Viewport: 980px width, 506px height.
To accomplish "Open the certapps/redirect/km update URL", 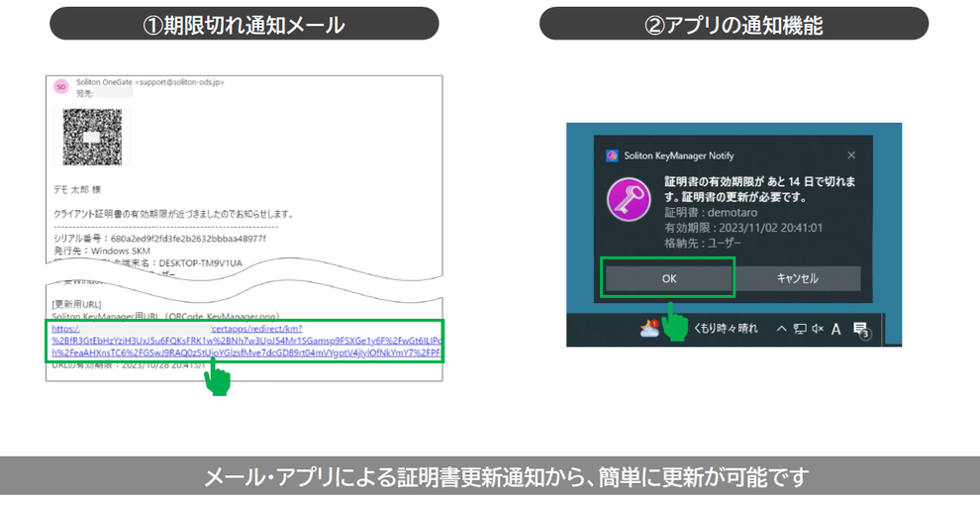I will point(246,341).
